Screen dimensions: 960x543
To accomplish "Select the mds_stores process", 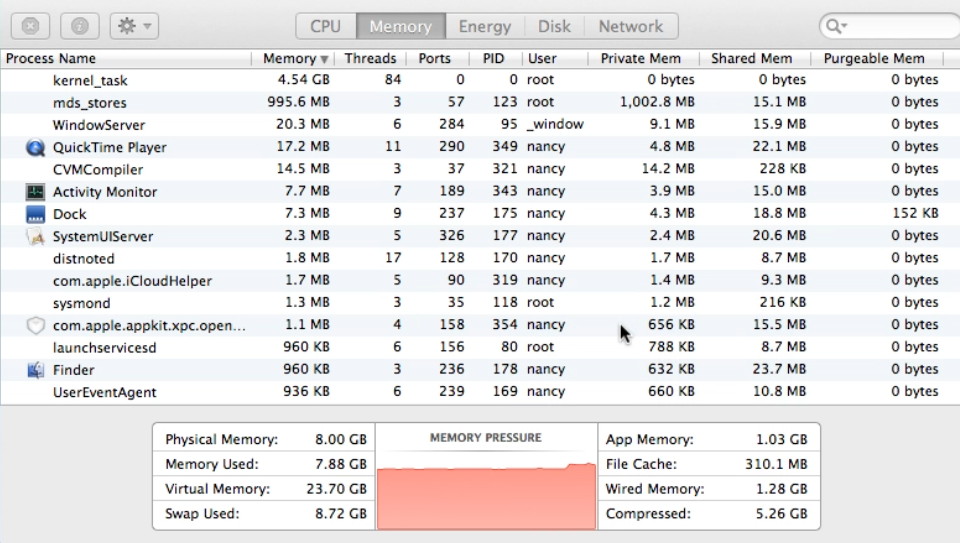I will click(89, 102).
